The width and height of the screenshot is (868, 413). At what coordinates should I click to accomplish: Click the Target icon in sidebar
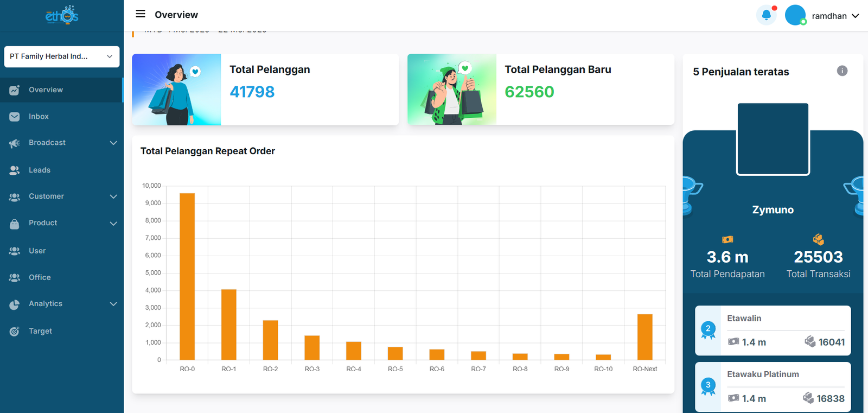pos(15,331)
